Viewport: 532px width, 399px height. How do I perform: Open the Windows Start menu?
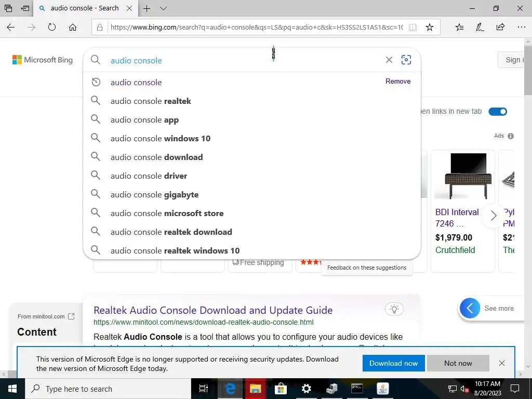12,389
